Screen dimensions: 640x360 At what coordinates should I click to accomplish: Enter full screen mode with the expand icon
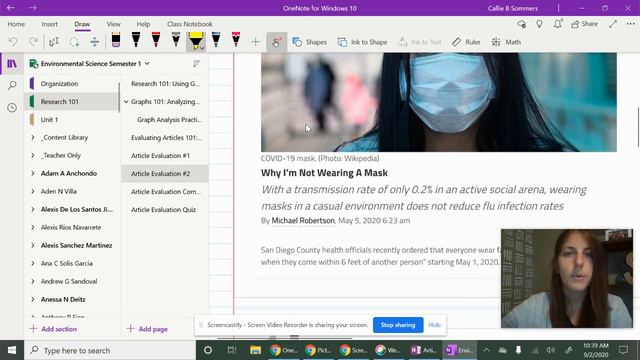click(613, 24)
